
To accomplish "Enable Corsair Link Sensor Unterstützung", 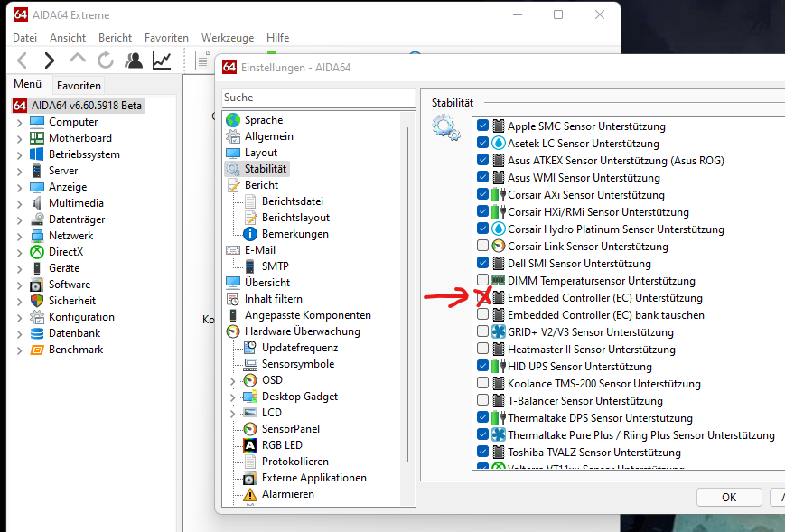I will pyautogui.click(x=482, y=246).
